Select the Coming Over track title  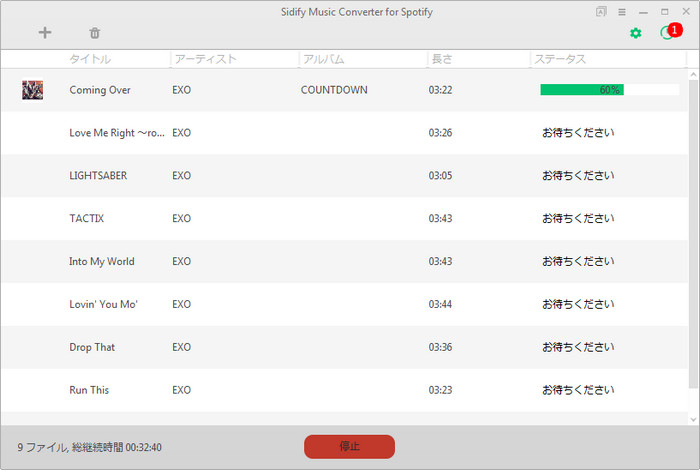[100, 90]
